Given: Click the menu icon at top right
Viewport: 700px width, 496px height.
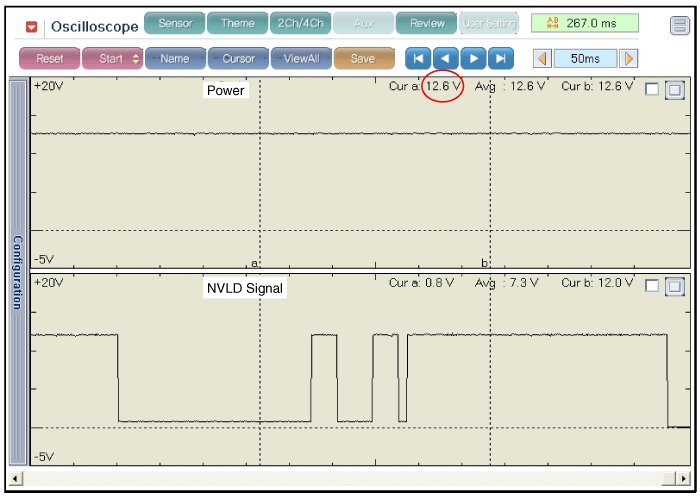Looking at the screenshot, I should pyautogui.click(x=679, y=25).
